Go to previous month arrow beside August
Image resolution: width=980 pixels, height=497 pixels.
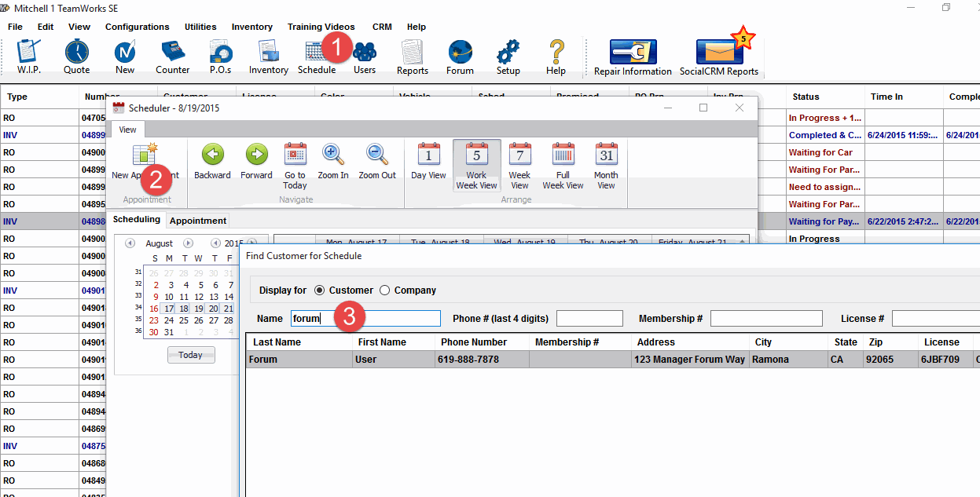tap(130, 243)
